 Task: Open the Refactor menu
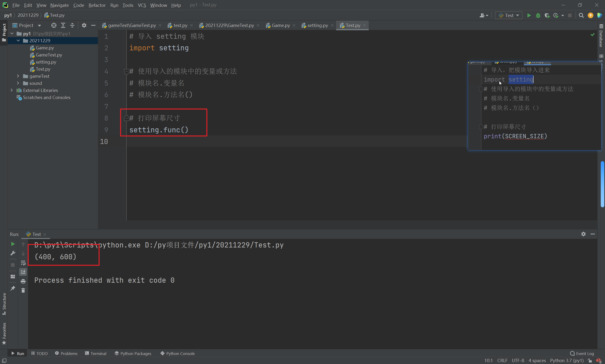coord(97,5)
